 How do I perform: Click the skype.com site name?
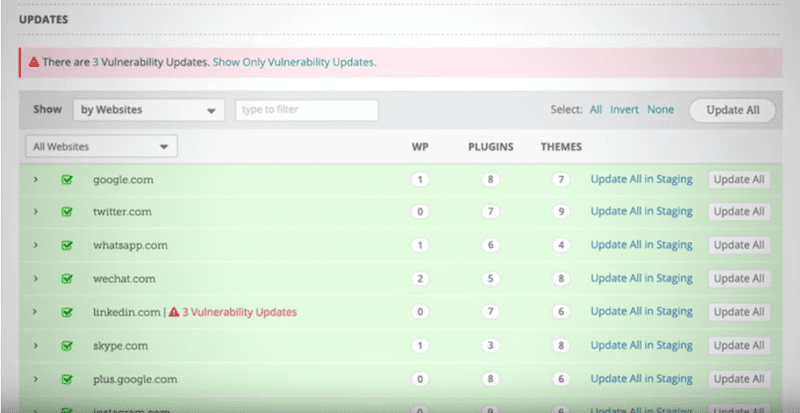[x=120, y=346]
